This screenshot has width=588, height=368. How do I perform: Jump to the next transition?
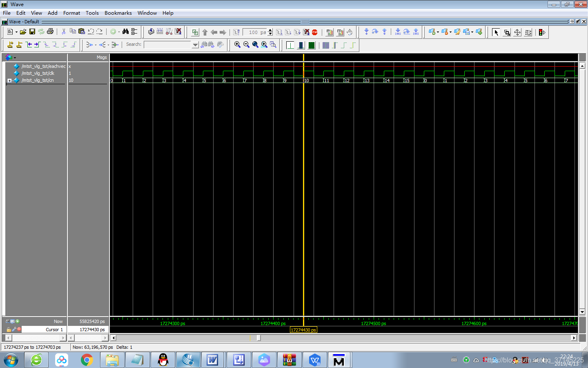tap(37, 45)
